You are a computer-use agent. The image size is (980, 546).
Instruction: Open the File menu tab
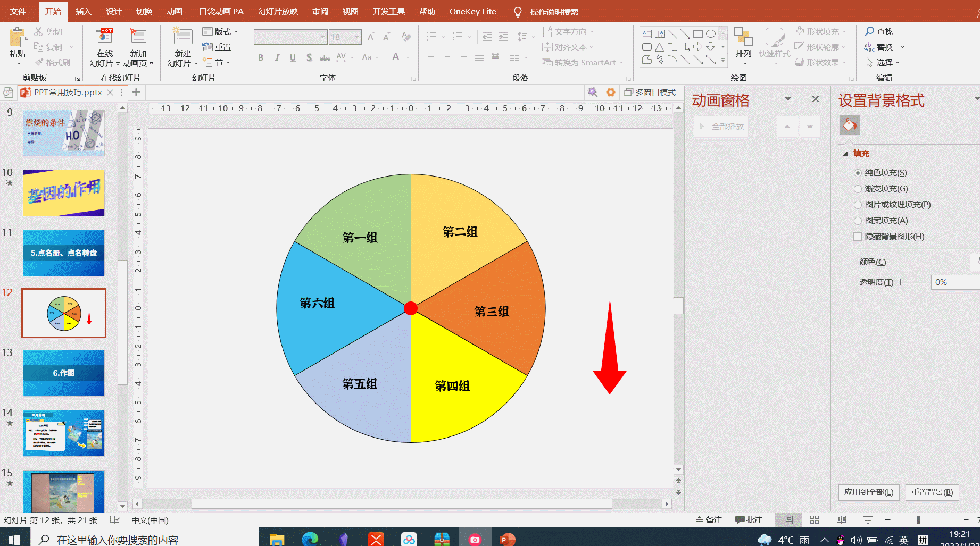[18, 11]
